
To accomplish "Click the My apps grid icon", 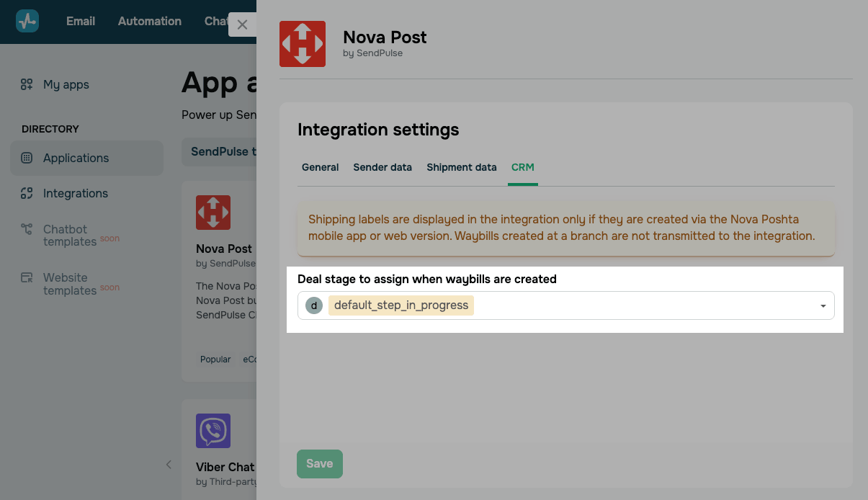I will [27, 84].
